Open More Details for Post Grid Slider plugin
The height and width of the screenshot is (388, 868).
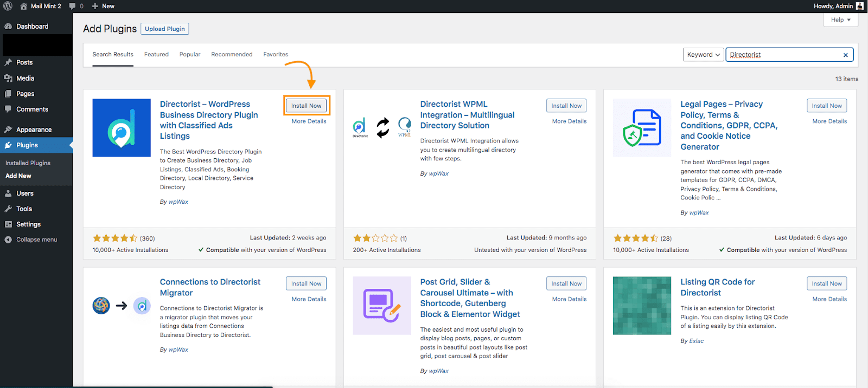click(x=569, y=299)
